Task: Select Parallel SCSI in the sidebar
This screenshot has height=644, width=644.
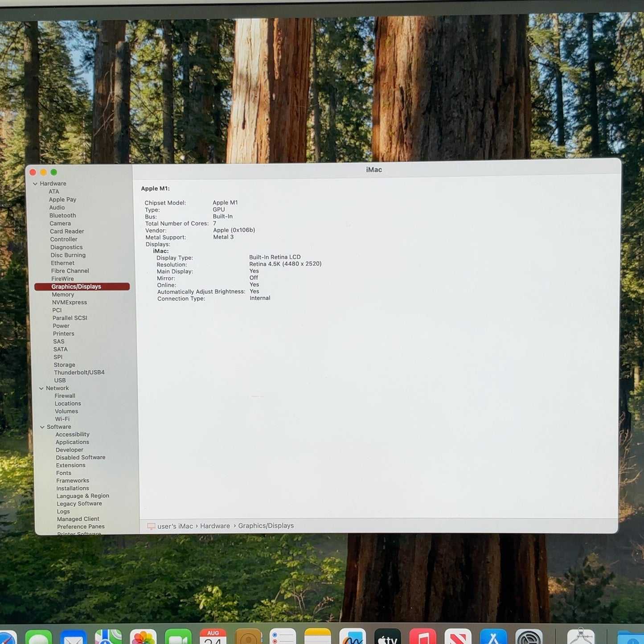Action: (70, 318)
